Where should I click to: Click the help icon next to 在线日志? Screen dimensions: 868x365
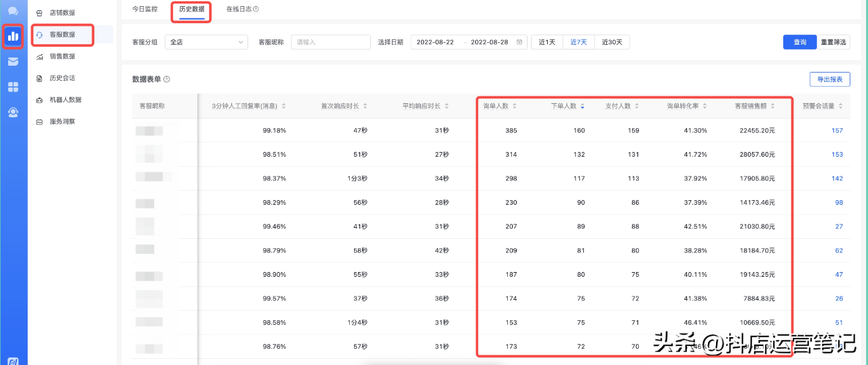tap(256, 9)
